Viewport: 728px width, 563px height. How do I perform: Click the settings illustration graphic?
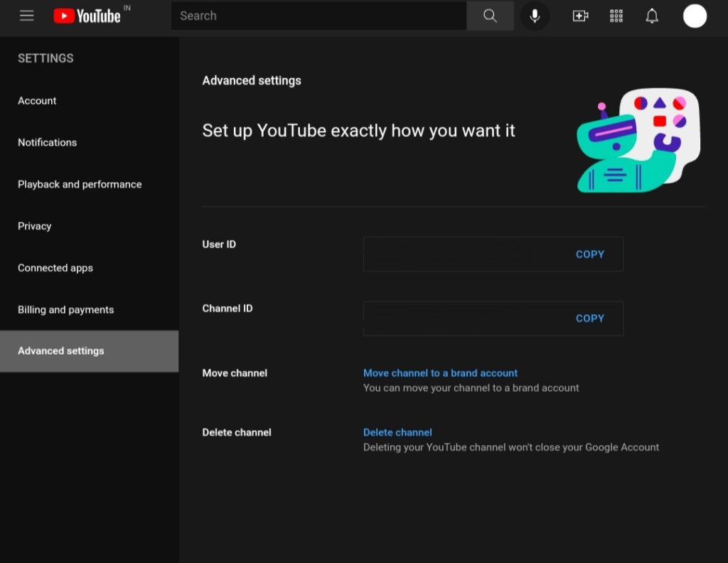point(638,140)
